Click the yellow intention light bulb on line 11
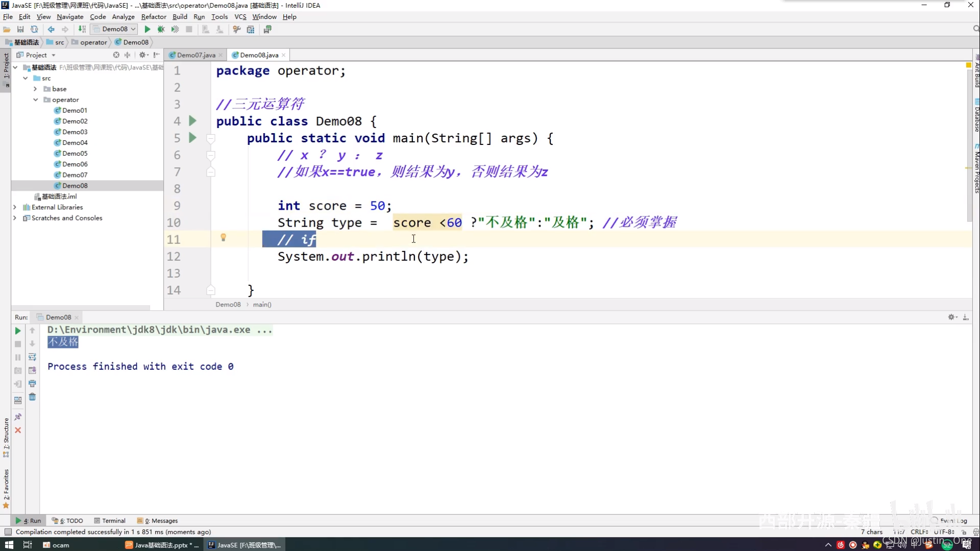The height and width of the screenshot is (551, 980). point(223,238)
